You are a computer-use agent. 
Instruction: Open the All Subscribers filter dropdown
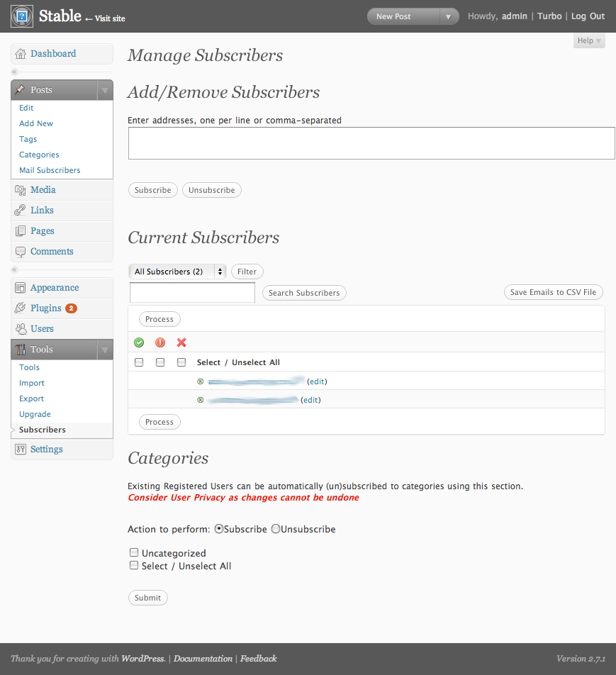pyautogui.click(x=177, y=272)
